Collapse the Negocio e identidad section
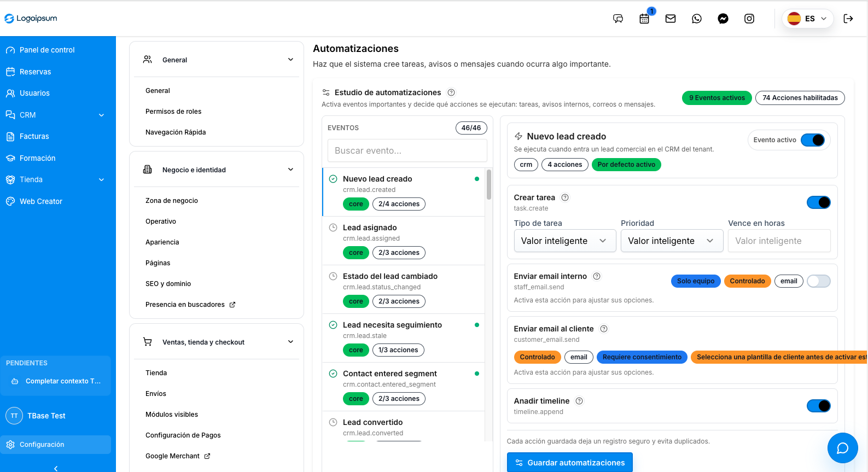This screenshot has width=868, height=472. pyautogui.click(x=217, y=170)
